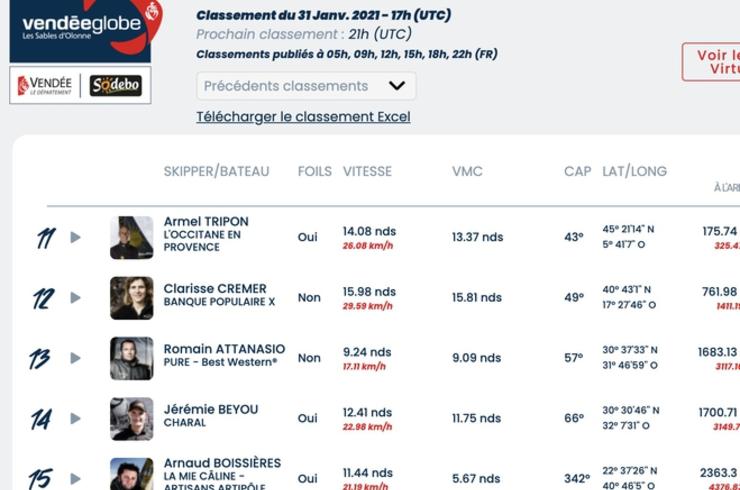Click Jérémie BEYOU's skipper photo
Screen dimensions: 740x490
(x=132, y=419)
